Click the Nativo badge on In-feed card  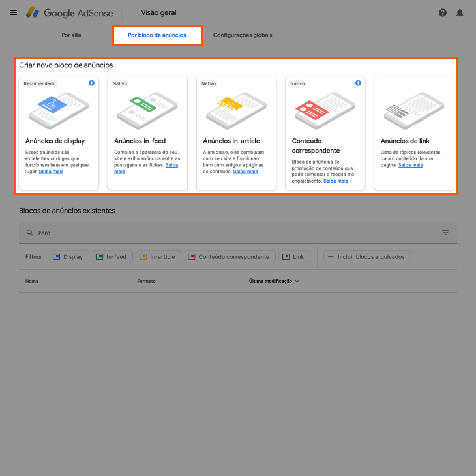click(x=119, y=83)
